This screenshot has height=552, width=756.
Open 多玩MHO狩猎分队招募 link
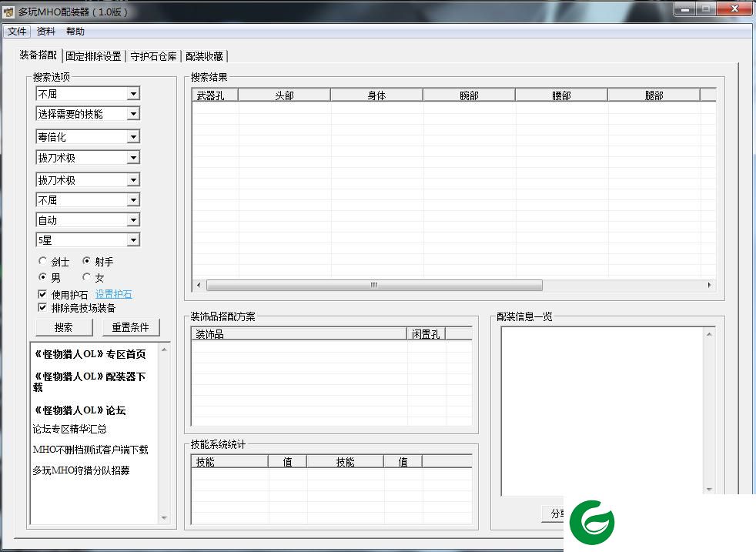[81, 470]
